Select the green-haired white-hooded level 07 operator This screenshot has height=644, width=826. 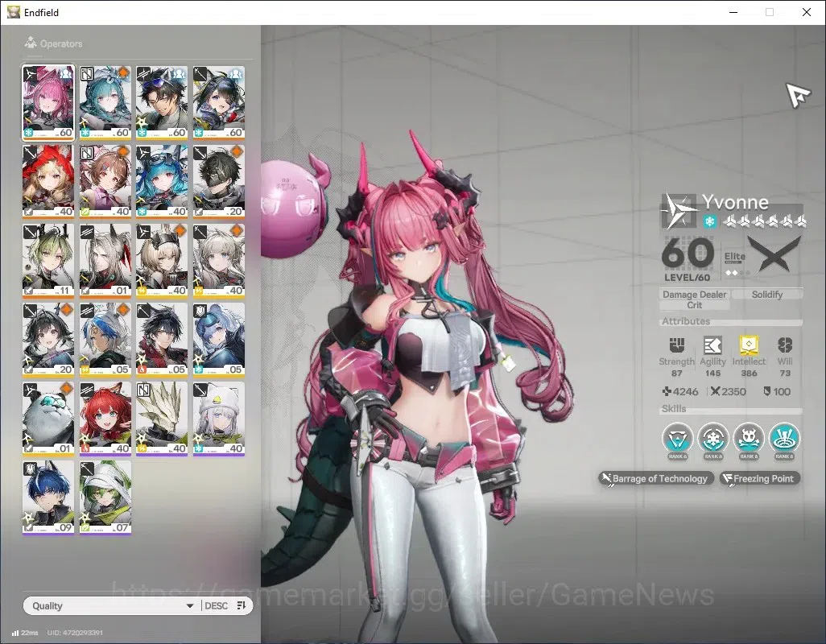(x=105, y=497)
